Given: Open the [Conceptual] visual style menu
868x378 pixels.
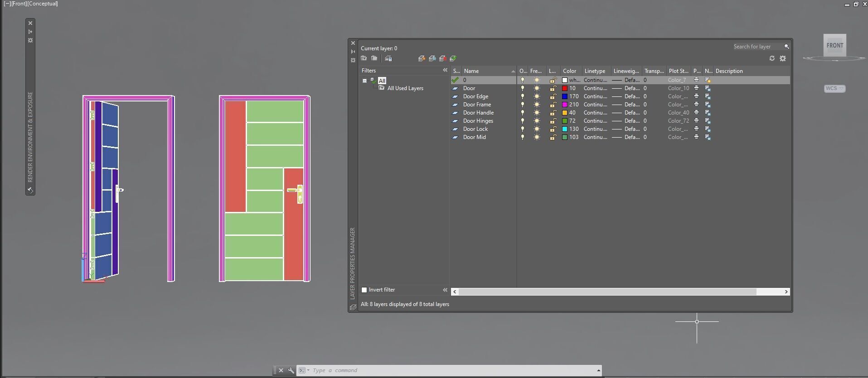Looking at the screenshot, I should pos(44,4).
